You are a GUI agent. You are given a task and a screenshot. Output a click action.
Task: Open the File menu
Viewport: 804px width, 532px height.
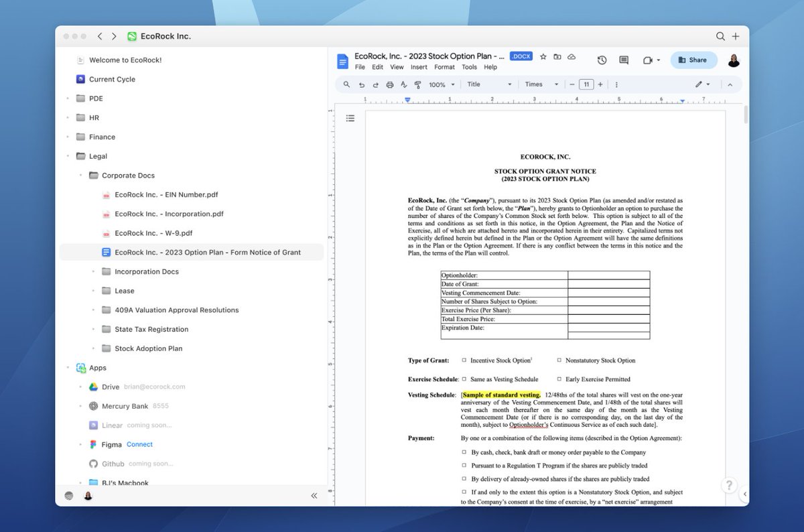[x=360, y=67]
